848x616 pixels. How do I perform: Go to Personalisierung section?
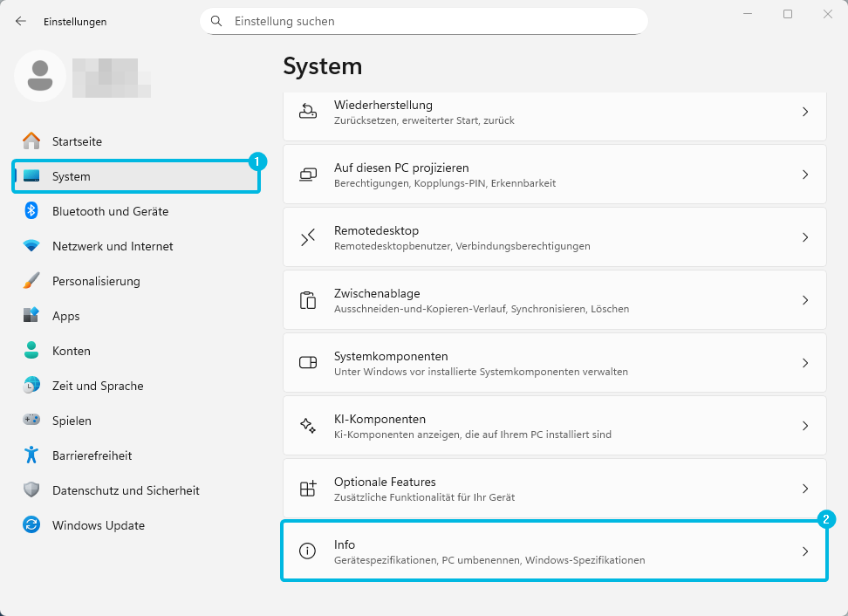coord(136,281)
